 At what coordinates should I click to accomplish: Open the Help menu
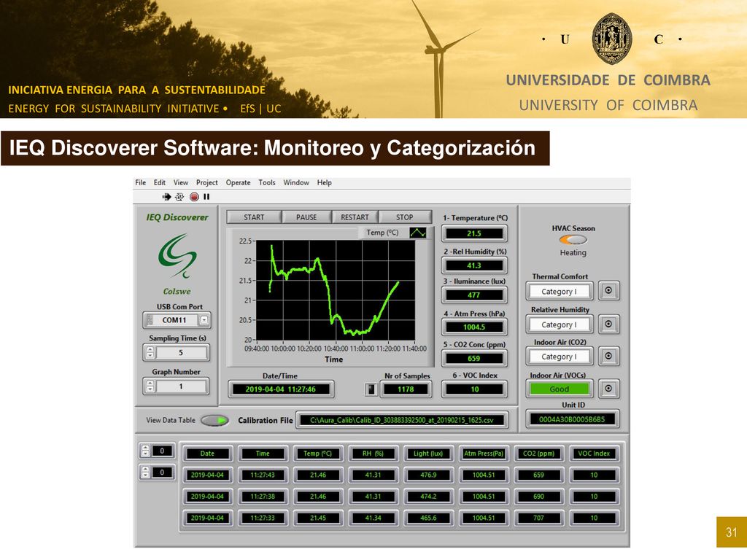coord(325,182)
